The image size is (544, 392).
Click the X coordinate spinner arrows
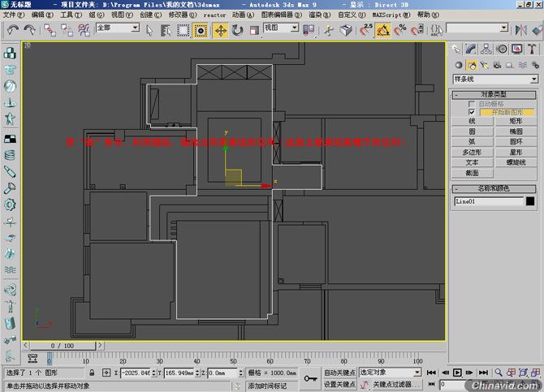click(x=154, y=373)
